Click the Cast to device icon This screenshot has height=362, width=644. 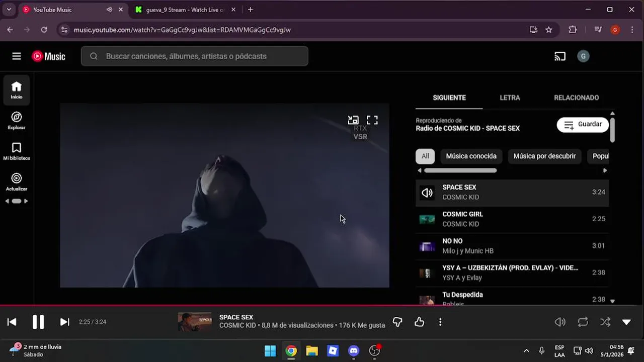[x=560, y=56]
